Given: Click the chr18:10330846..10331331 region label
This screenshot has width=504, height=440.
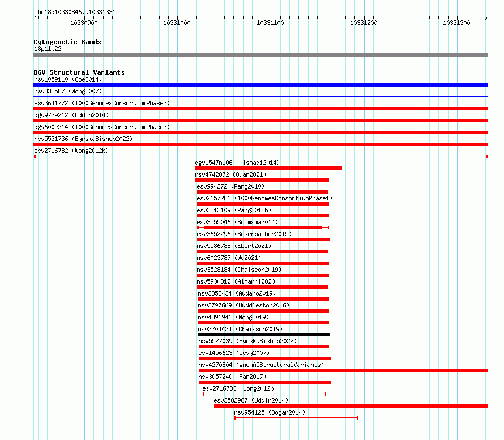Looking at the screenshot, I should (x=75, y=12).
